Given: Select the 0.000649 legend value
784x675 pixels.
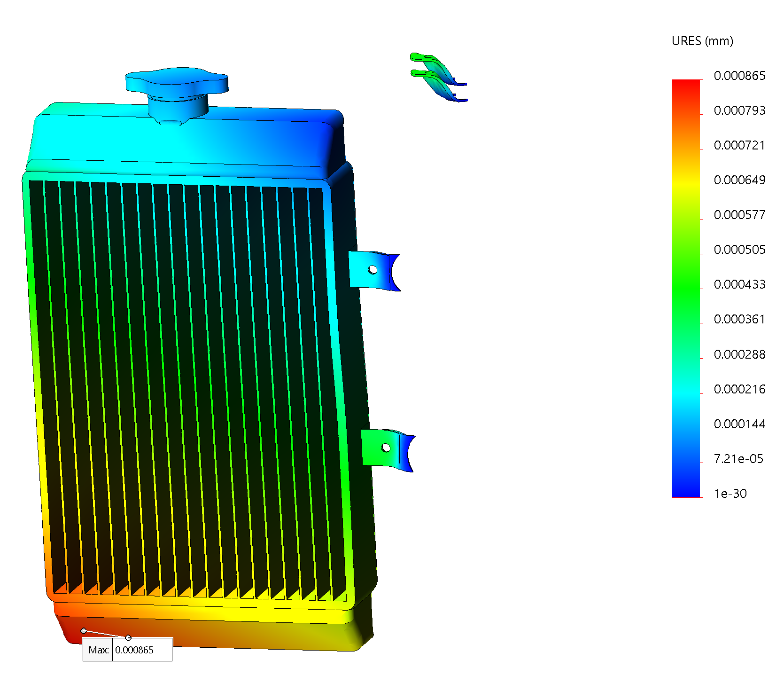Looking at the screenshot, I should click(739, 180).
